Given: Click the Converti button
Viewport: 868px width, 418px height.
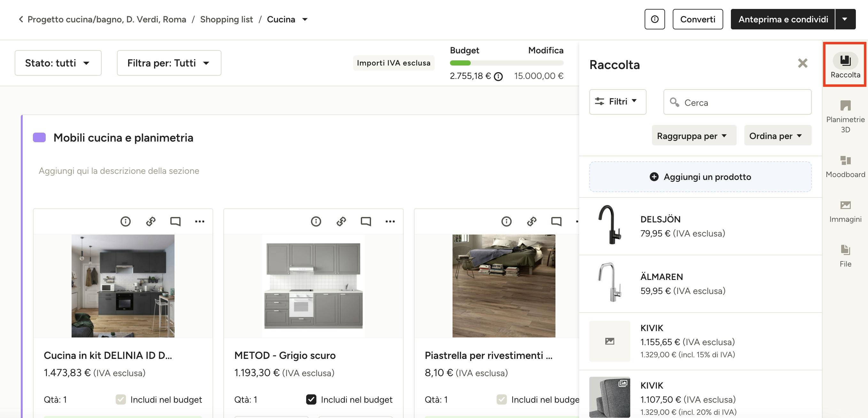Looking at the screenshot, I should [697, 19].
